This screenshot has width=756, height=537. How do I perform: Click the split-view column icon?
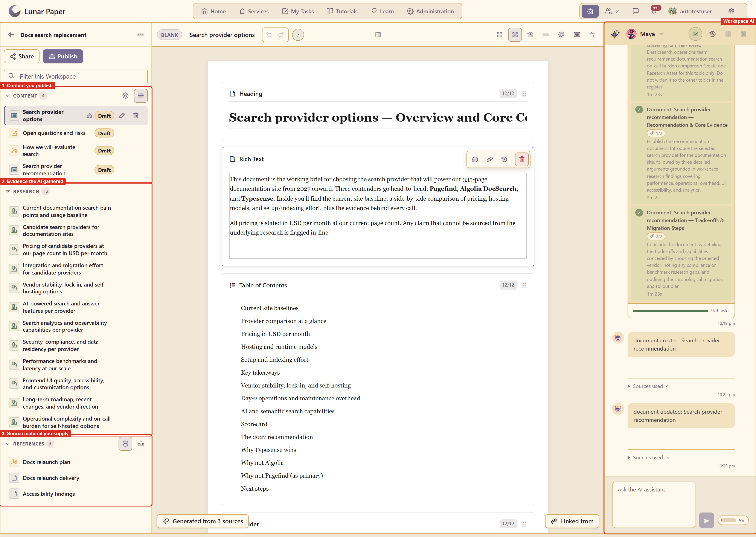click(x=378, y=35)
